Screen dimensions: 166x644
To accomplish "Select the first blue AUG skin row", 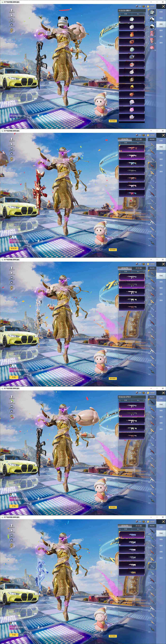I will tap(132, 535).
